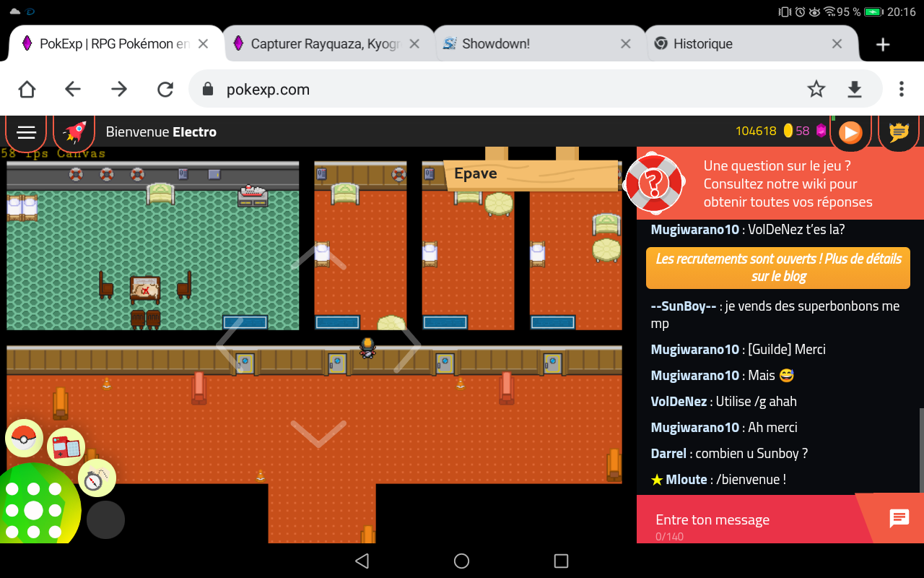The height and width of the screenshot is (578, 924).
Task: Send the chat message with the send icon
Action: tap(899, 518)
